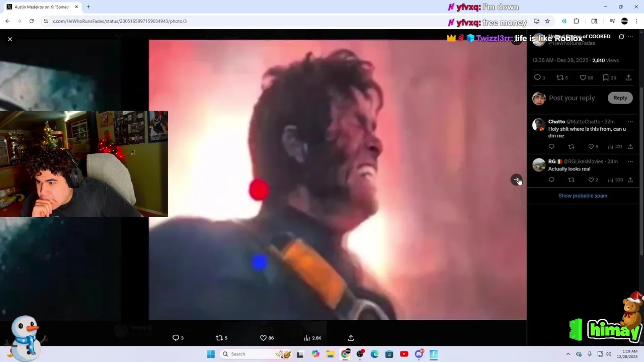The height and width of the screenshot is (362, 644).
Task: Toggle the microphone tray icon
Action: point(590,354)
